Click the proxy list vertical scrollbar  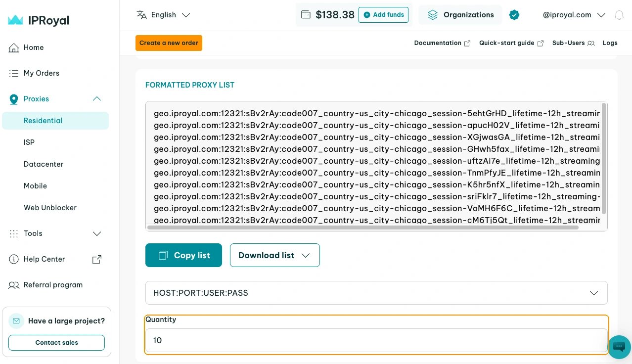604,158
